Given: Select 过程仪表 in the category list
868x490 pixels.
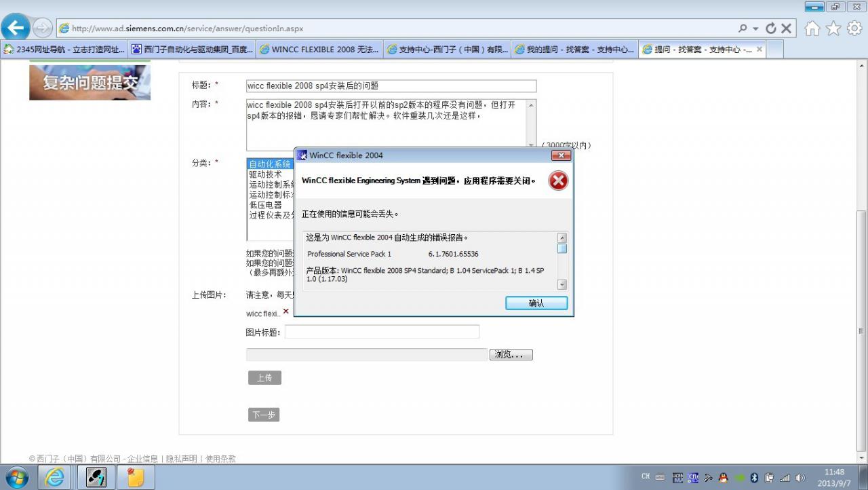Looking at the screenshot, I should tap(270, 215).
